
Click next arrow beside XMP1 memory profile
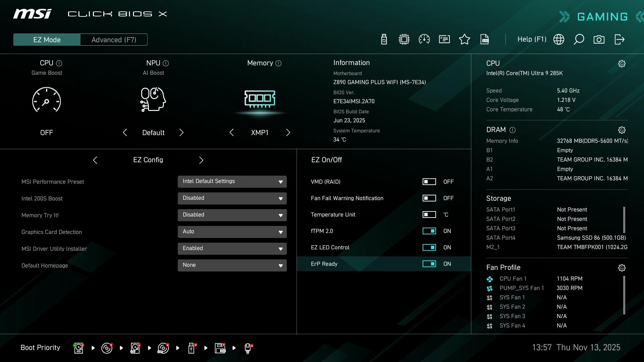[288, 133]
